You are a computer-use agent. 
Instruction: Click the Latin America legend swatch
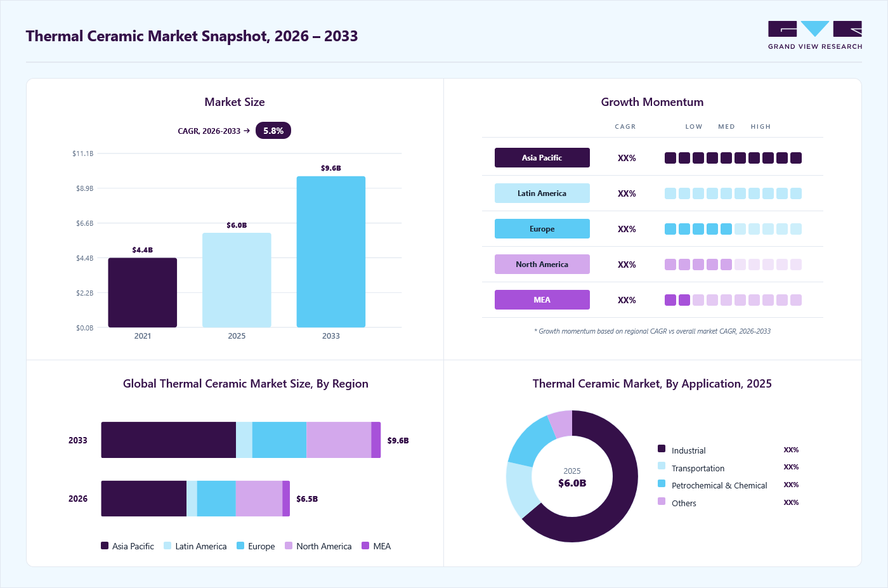coord(167,546)
